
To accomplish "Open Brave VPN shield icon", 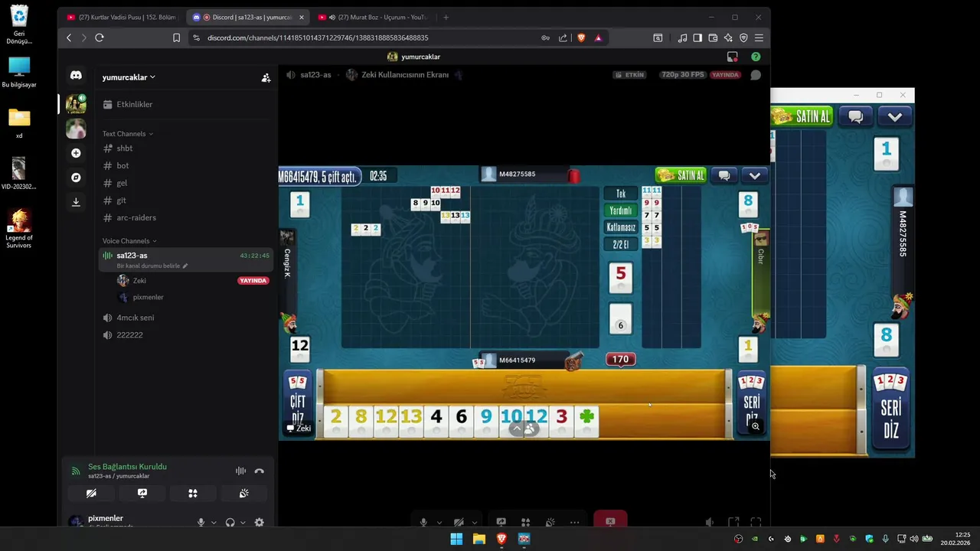I will coord(743,37).
